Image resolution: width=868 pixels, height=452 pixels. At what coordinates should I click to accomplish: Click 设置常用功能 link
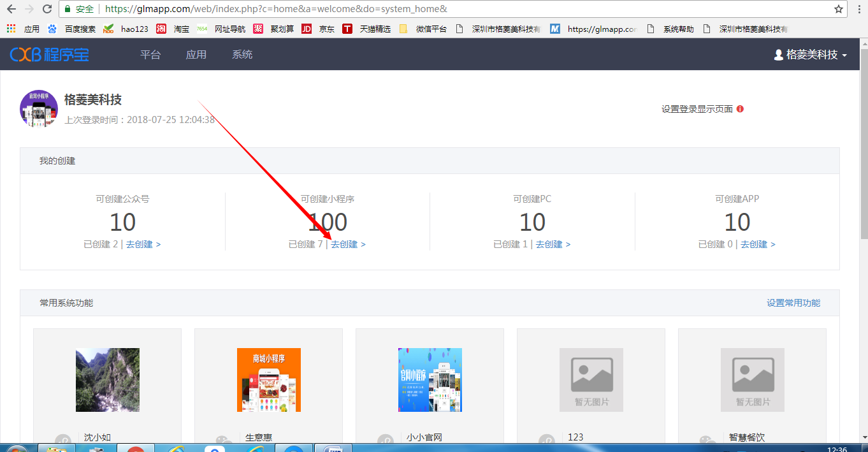(x=793, y=303)
